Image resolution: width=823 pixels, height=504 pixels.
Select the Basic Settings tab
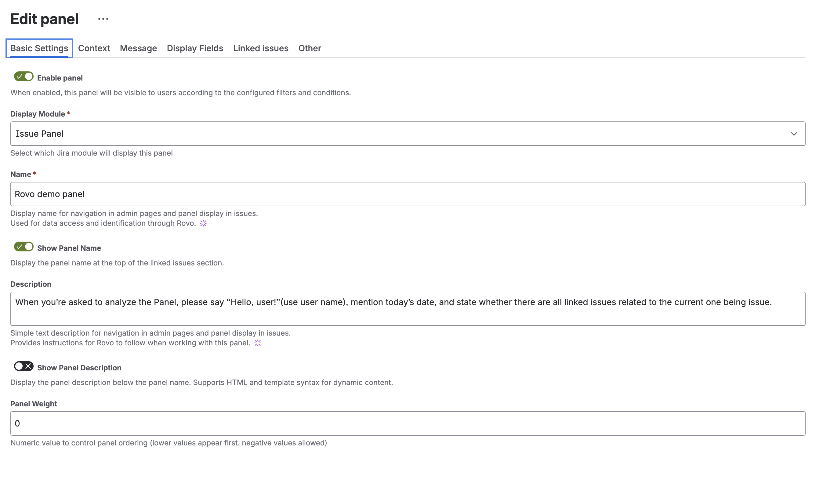click(39, 48)
